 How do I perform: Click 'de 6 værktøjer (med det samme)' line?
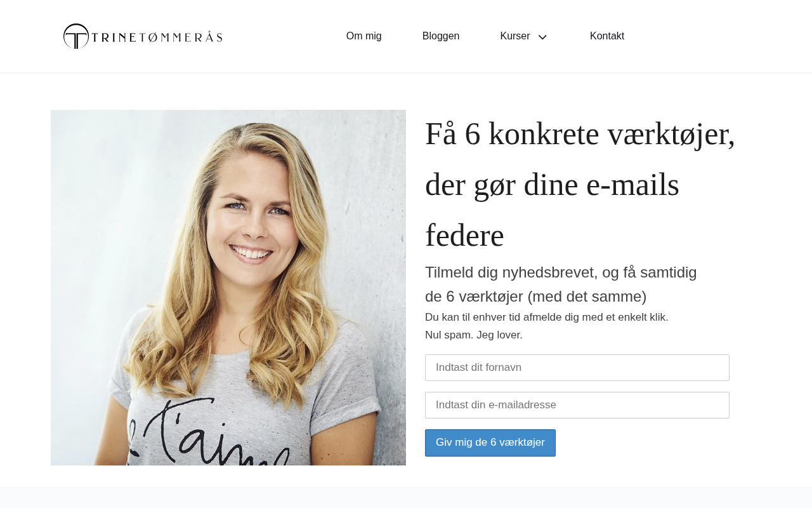(536, 297)
